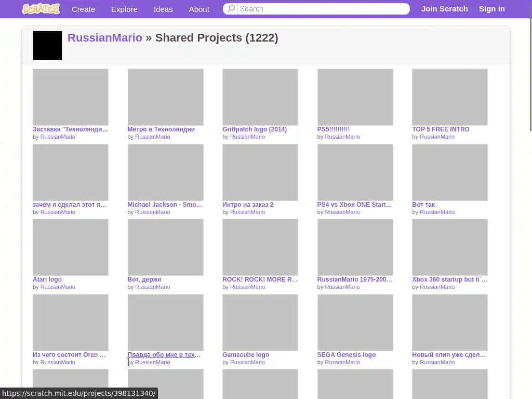The height and width of the screenshot is (399, 532).
Task: Open the RussianMario profile from the heading
Action: coord(105,37)
